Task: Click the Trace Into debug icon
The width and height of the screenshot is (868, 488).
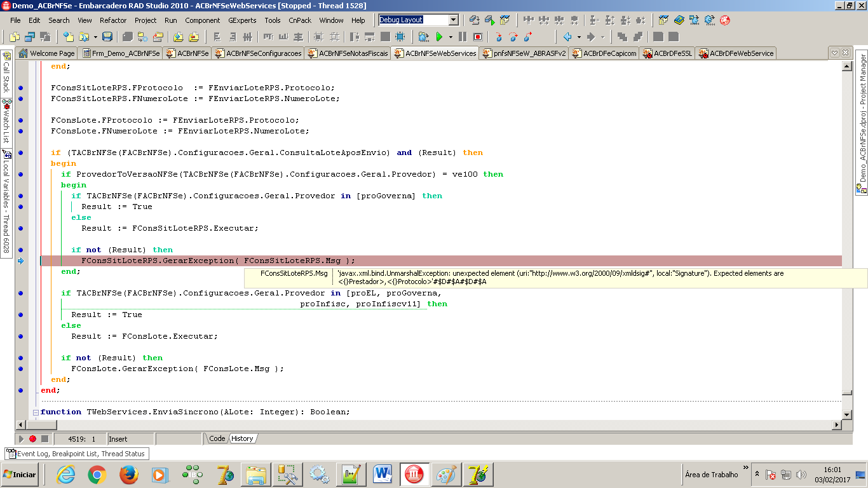Action: point(498,37)
